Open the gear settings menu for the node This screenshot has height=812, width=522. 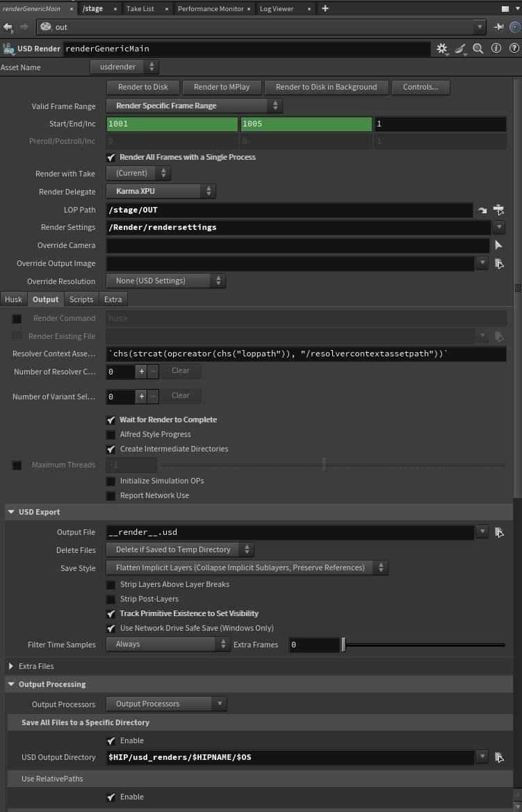[x=441, y=49]
